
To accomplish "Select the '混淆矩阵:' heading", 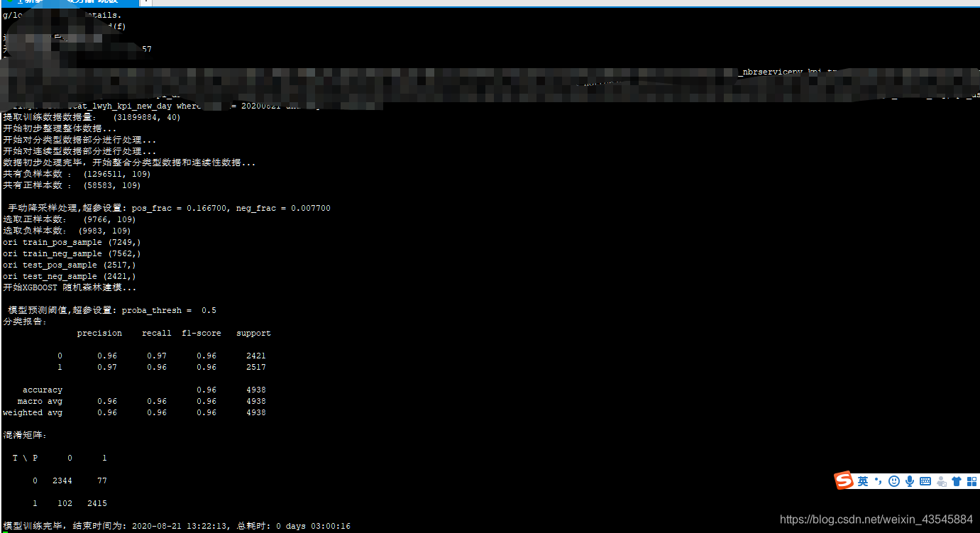I will 25,435.
